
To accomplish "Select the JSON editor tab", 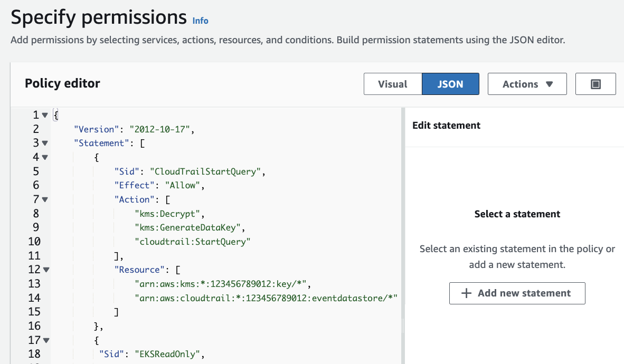I will click(x=450, y=84).
